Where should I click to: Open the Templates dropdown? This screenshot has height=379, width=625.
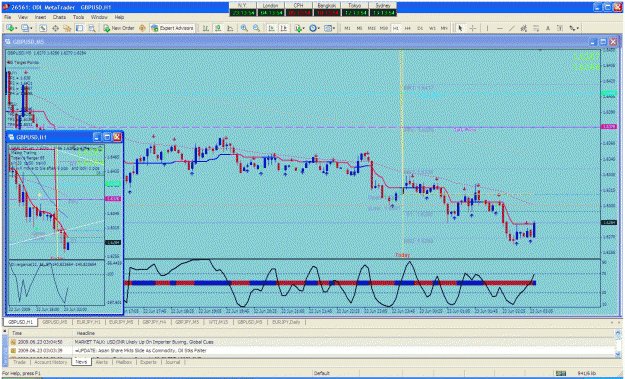329,28
